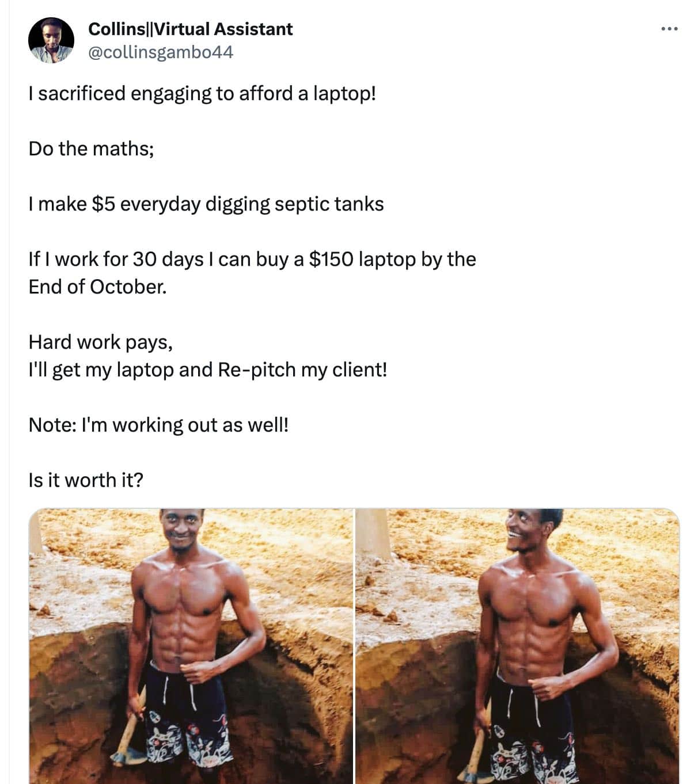Click the 'Hard work pays,' line
Viewport: 698px width, 784px height.
tap(100, 342)
